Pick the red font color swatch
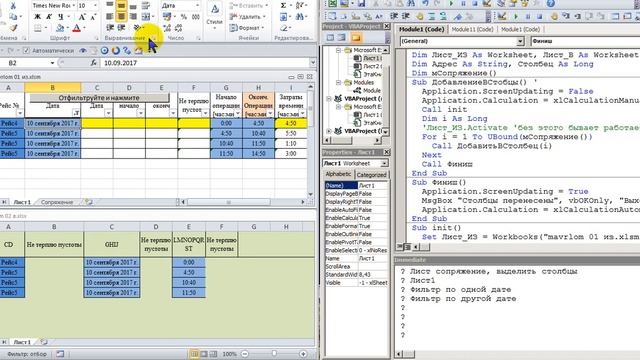 click(x=76, y=28)
